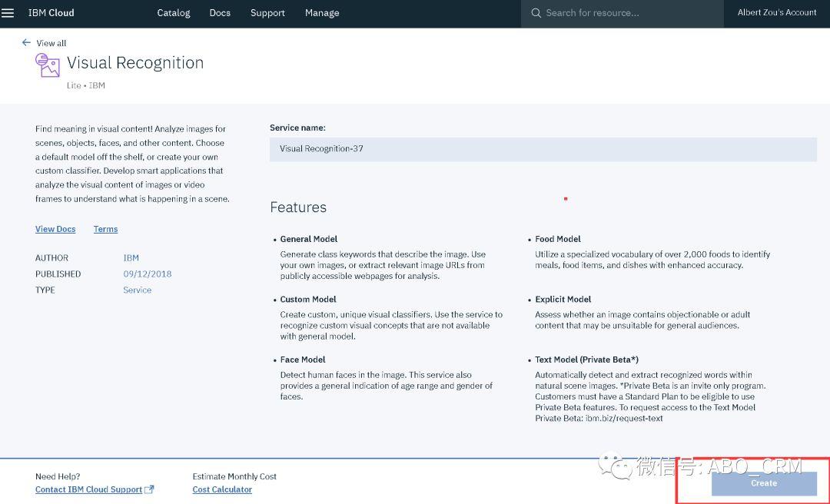This screenshot has width=830, height=504.
Task: Open the Cost Calculator link
Action: 222,489
